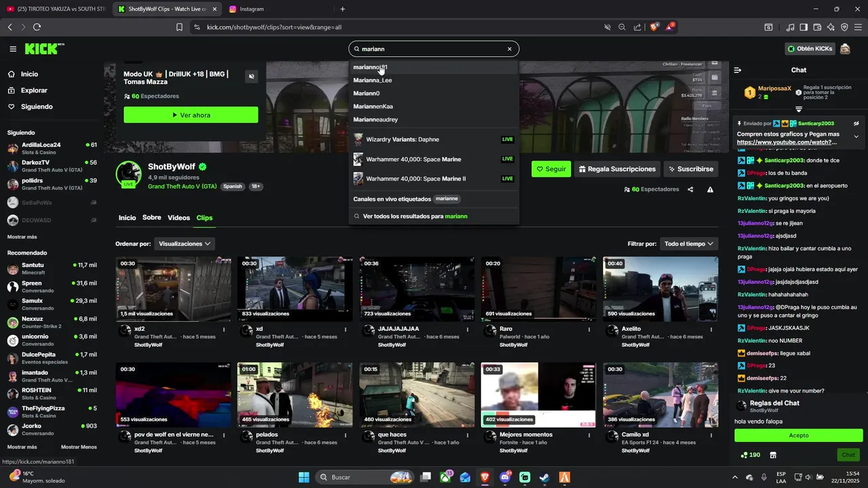Open the Mejores momentos clip thumbnail
The image size is (868, 488).
pos(538,394)
